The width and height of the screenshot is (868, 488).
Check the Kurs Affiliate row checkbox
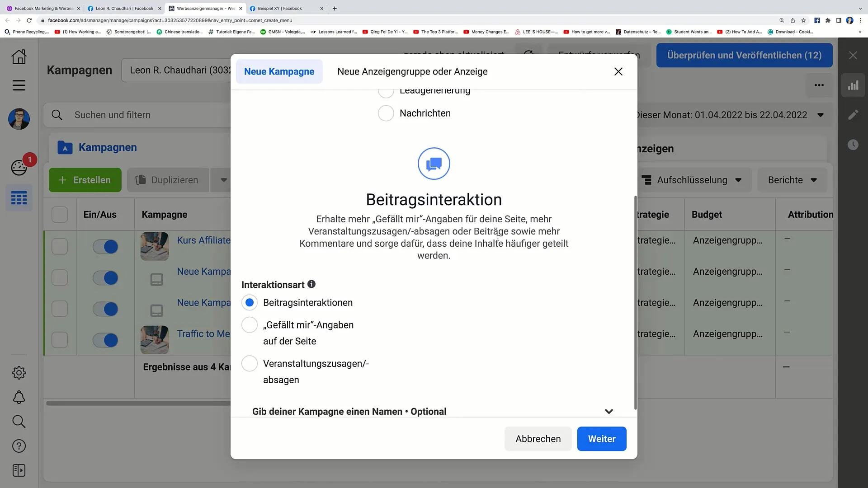click(60, 247)
